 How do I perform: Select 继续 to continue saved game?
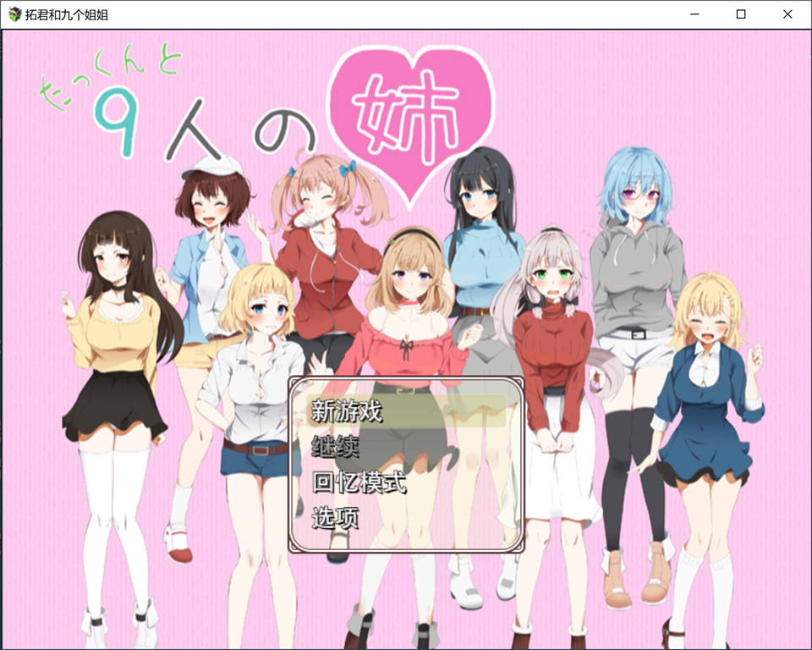click(335, 446)
